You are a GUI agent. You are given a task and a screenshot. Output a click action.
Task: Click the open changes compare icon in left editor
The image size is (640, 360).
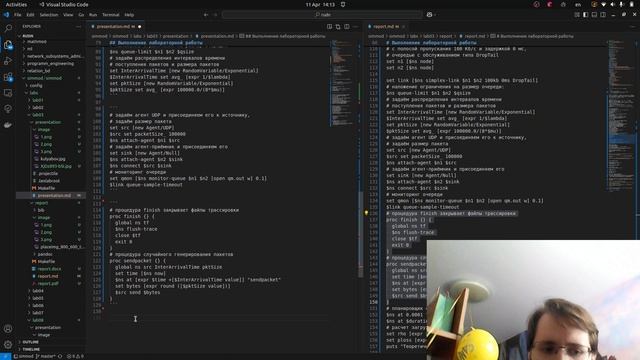338,27
